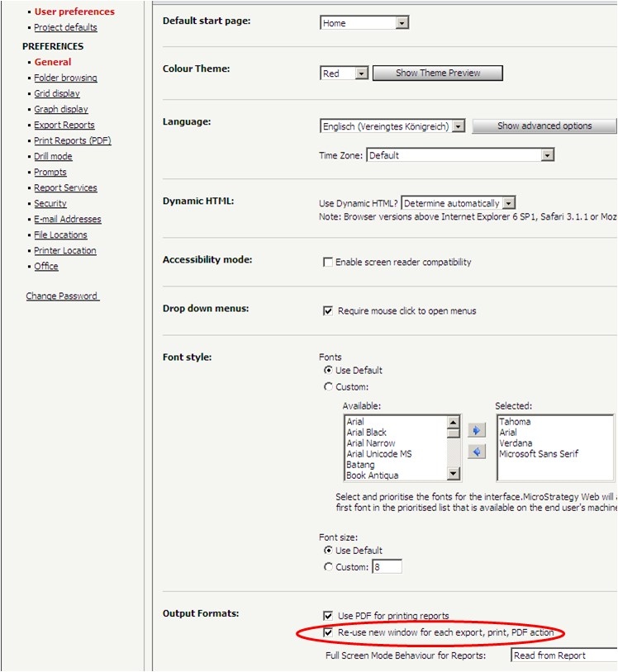
Task: Select Arial Unicode MS in Available fonts
Action: coord(378,454)
